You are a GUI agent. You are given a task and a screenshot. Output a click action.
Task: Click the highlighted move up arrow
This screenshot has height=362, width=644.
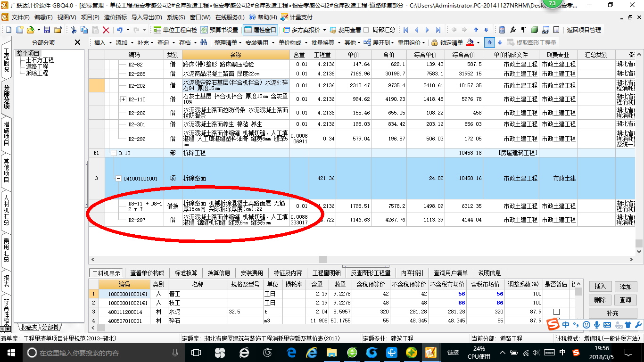[x=490, y=42]
